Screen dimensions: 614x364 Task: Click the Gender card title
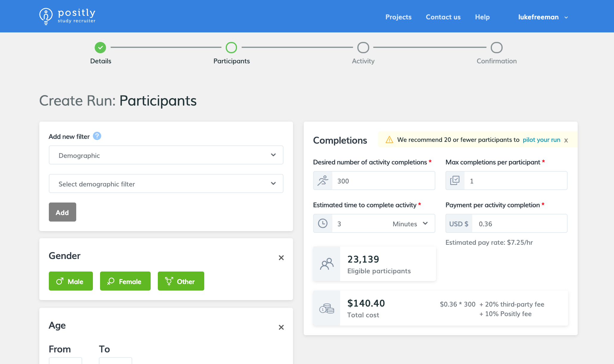(65, 256)
